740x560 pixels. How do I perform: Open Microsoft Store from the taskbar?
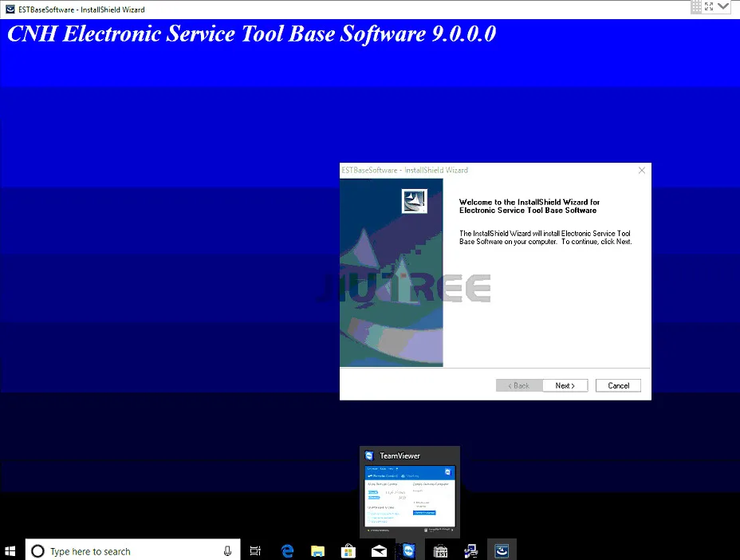click(348, 550)
